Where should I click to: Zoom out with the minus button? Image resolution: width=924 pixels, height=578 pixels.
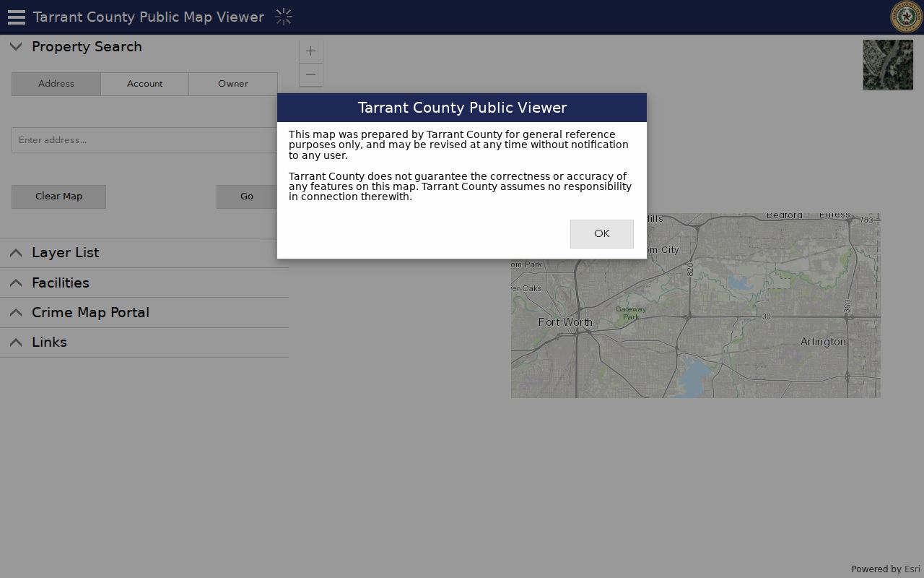(x=311, y=74)
